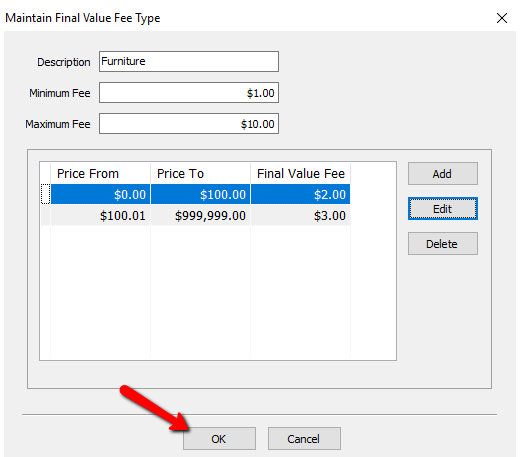Select the $100.01 Price From cell
521x457 pixels.
100,215
